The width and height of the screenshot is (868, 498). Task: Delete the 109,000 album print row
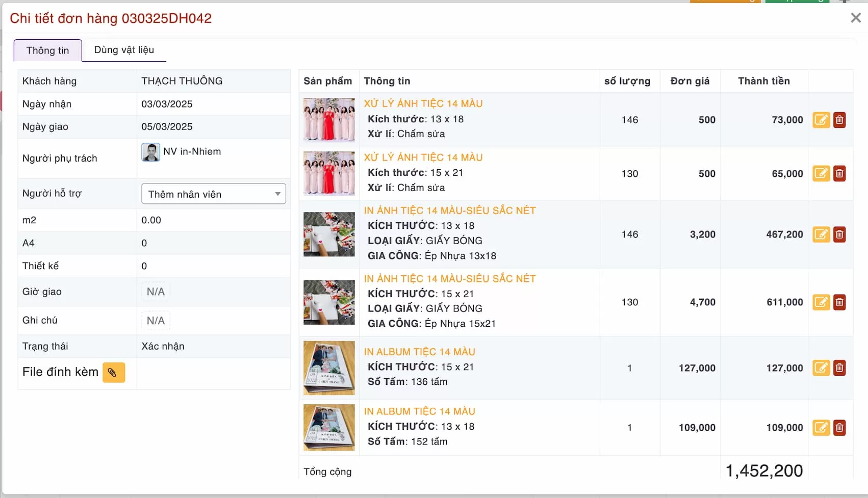pos(839,428)
